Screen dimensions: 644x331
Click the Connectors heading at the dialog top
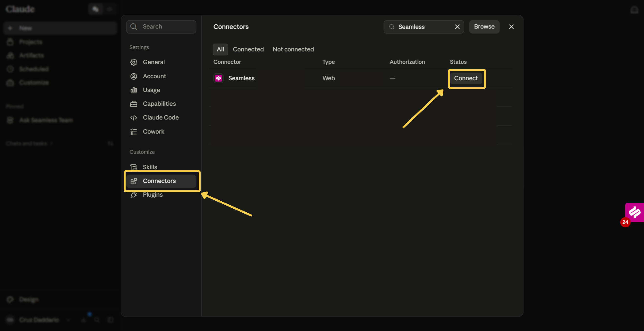231,27
